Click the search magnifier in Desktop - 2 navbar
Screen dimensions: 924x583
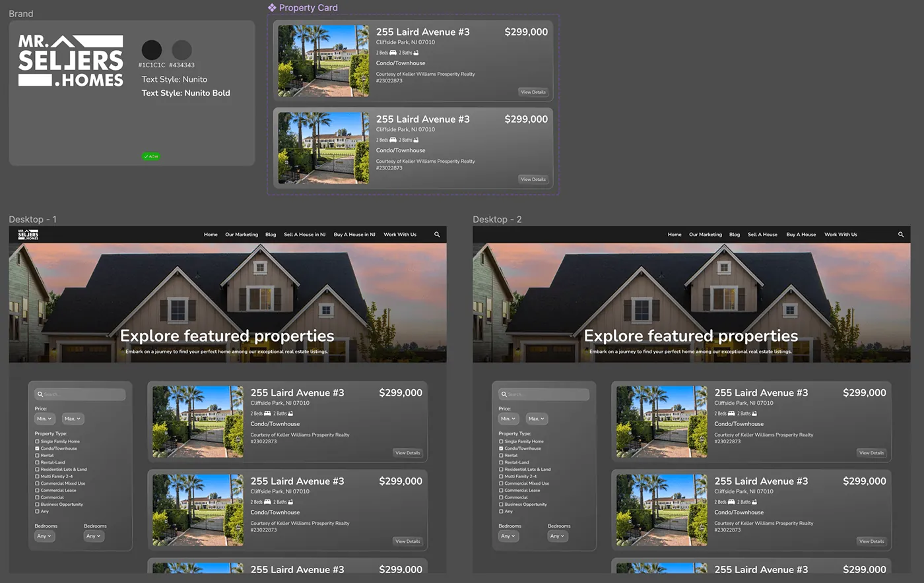(901, 235)
